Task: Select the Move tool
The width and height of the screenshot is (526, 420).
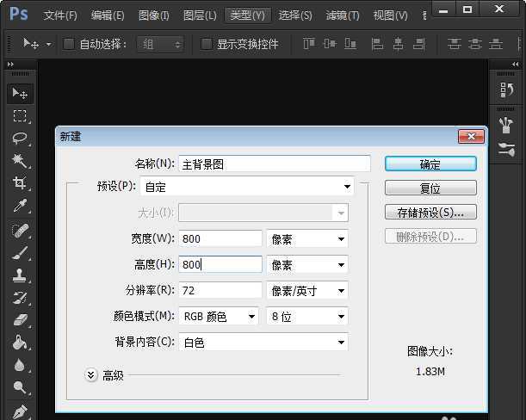Action: 20,93
